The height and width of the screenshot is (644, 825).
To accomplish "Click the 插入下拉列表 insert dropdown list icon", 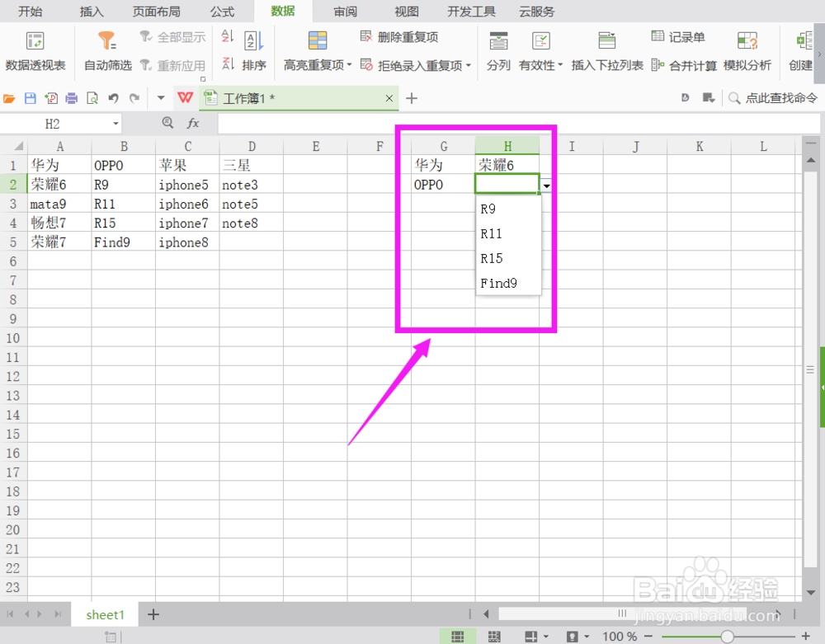I will (606, 40).
